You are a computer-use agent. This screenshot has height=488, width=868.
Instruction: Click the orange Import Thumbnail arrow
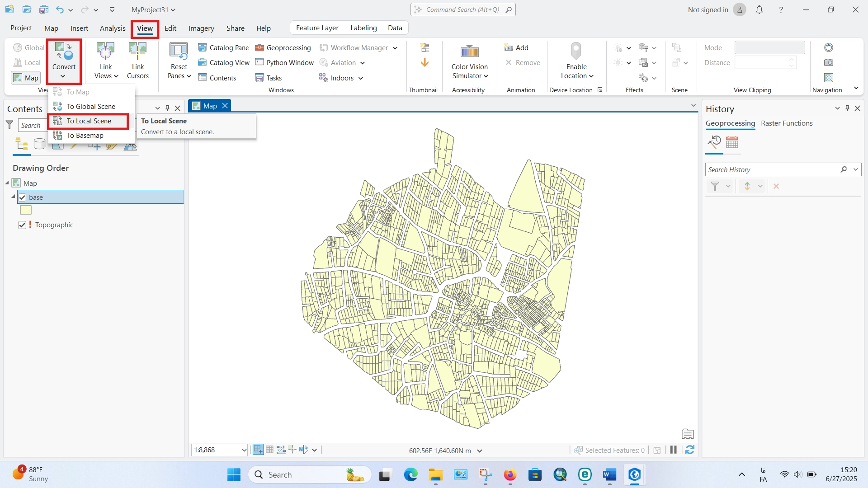click(425, 62)
